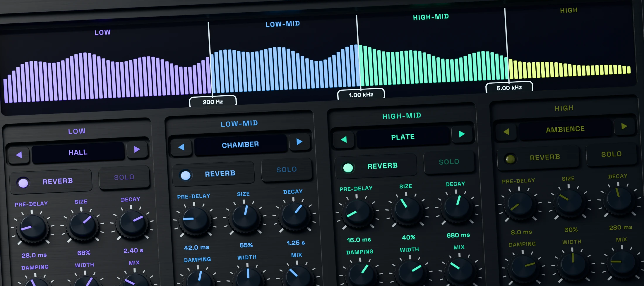Open the Plate reverb type selector

pos(403,137)
